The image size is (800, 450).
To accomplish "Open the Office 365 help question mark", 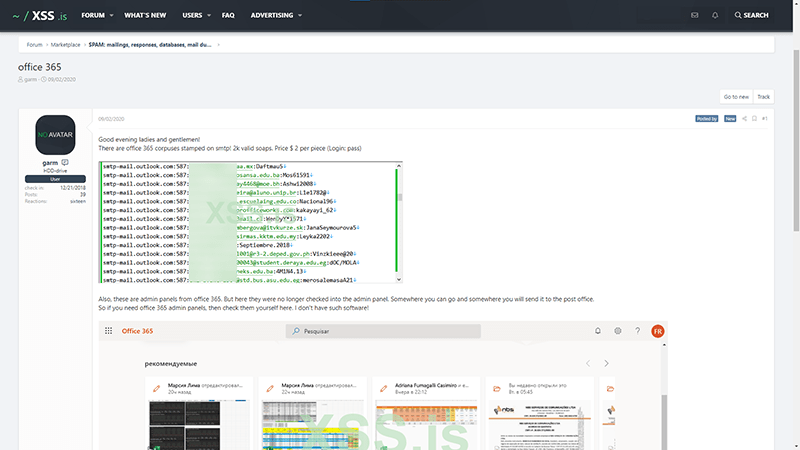I will point(637,331).
